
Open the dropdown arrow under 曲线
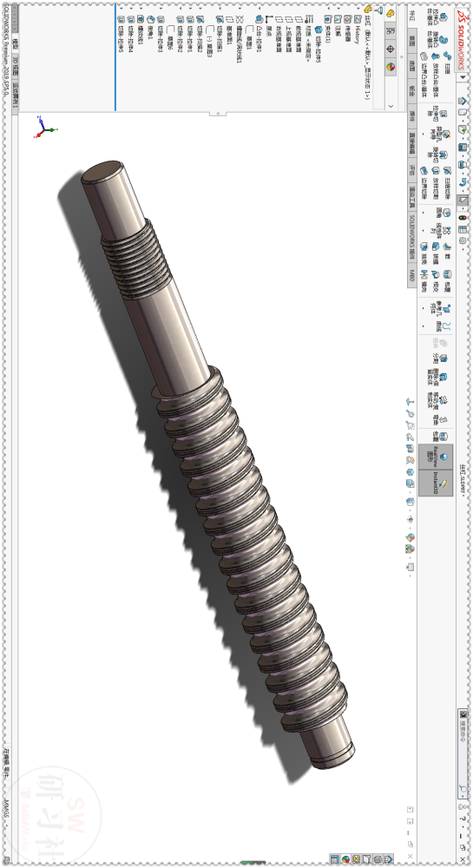coord(424,326)
